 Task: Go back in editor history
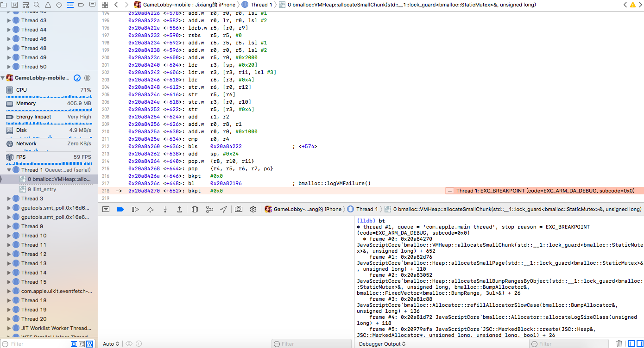point(116,5)
